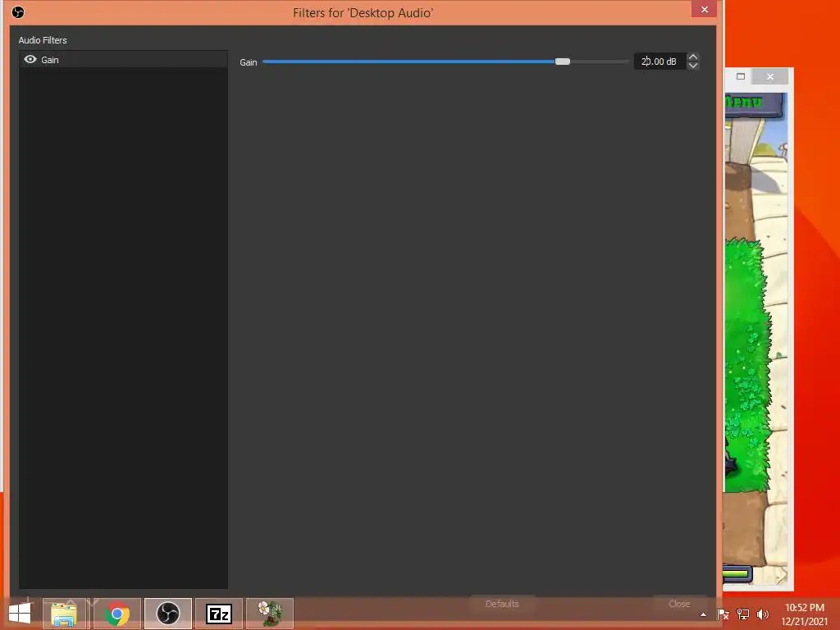
Task: Click the OBS logo in title bar
Action: click(18, 12)
